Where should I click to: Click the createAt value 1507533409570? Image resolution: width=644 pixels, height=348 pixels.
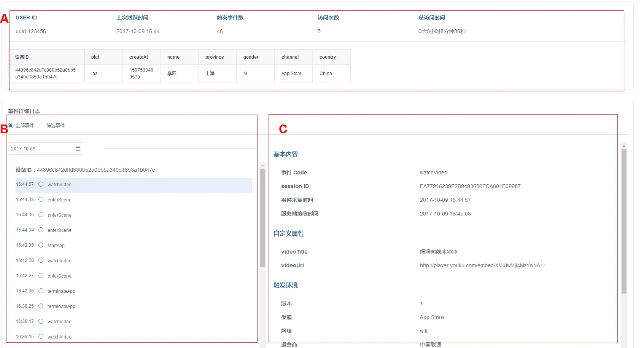141,73
